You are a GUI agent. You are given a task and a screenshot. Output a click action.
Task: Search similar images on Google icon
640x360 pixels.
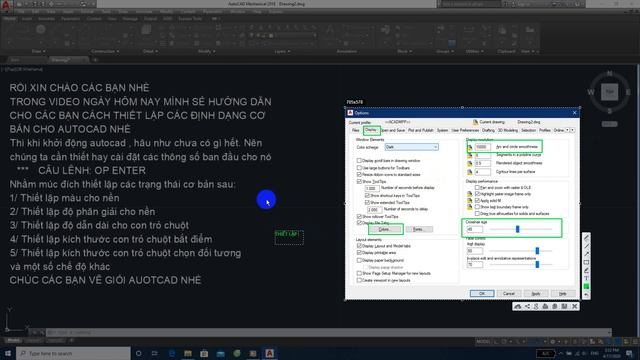(x=536, y=307)
